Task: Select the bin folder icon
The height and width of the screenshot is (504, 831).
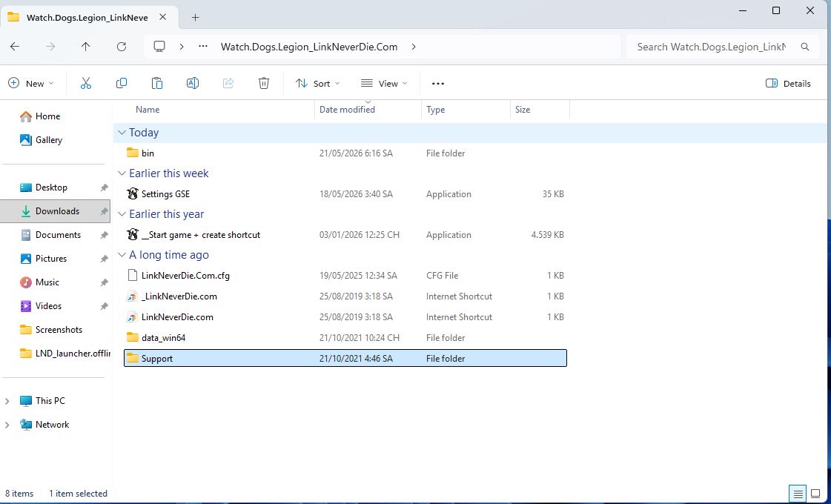Action: pyautogui.click(x=133, y=153)
